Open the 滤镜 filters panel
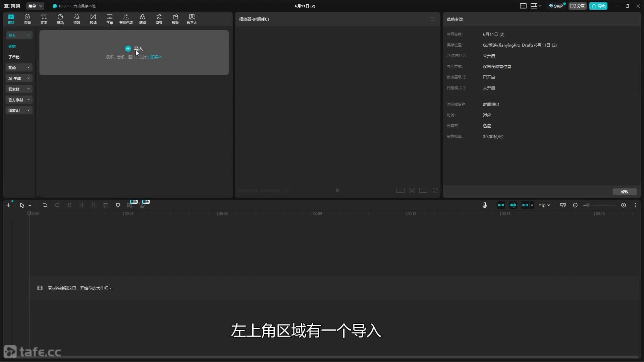Screen dimensions: 644x362 [x=143, y=19]
